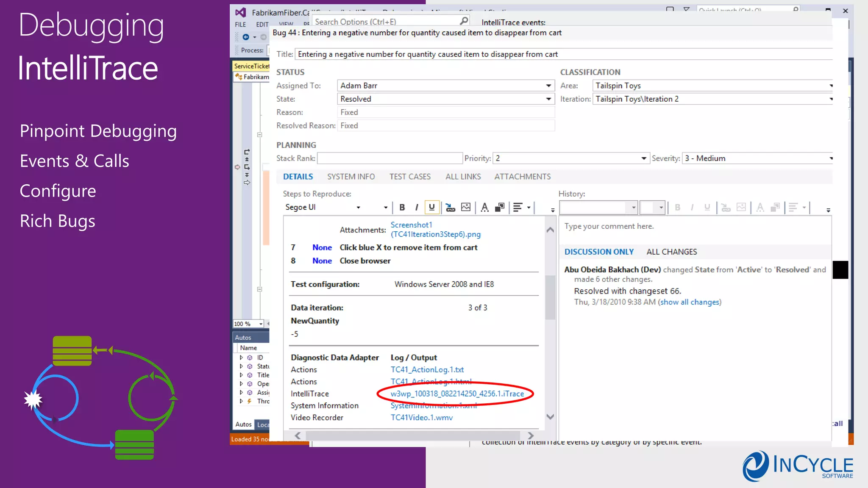868x488 pixels.
Task: Insert image in Steps to Reproduce editor
Action: point(465,207)
